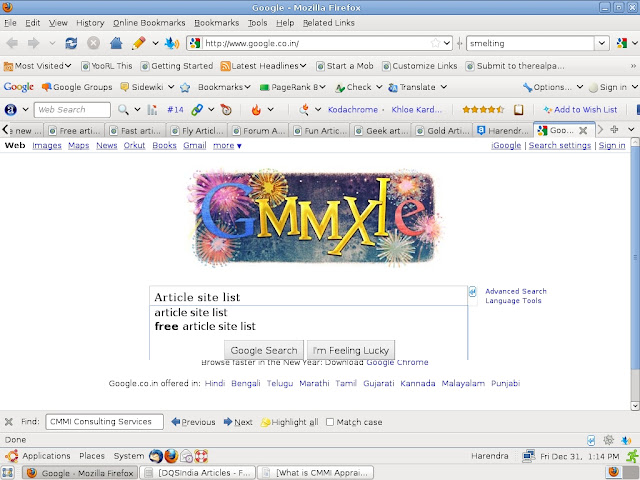The width and height of the screenshot is (640, 480).
Task: Click the traffic rank bar chart icon
Action: pos(152,109)
